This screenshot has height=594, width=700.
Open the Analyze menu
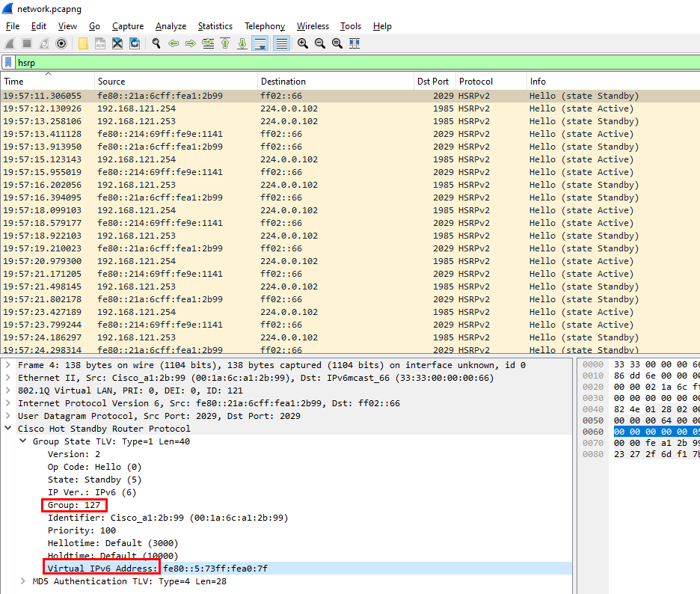pyautogui.click(x=171, y=26)
